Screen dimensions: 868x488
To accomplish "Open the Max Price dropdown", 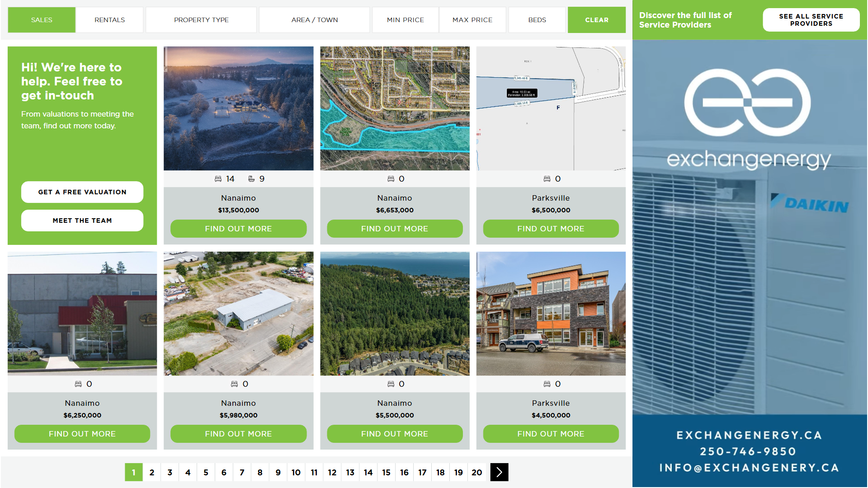I will (x=472, y=20).
